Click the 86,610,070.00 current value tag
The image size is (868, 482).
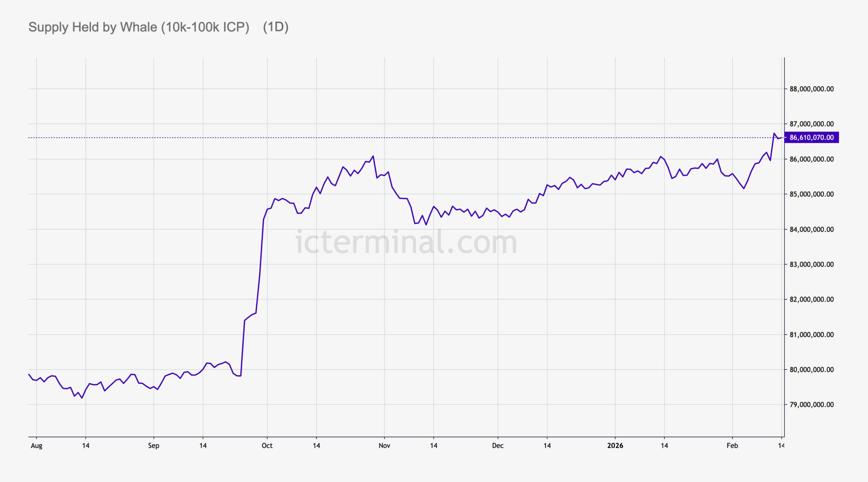pyautogui.click(x=811, y=138)
